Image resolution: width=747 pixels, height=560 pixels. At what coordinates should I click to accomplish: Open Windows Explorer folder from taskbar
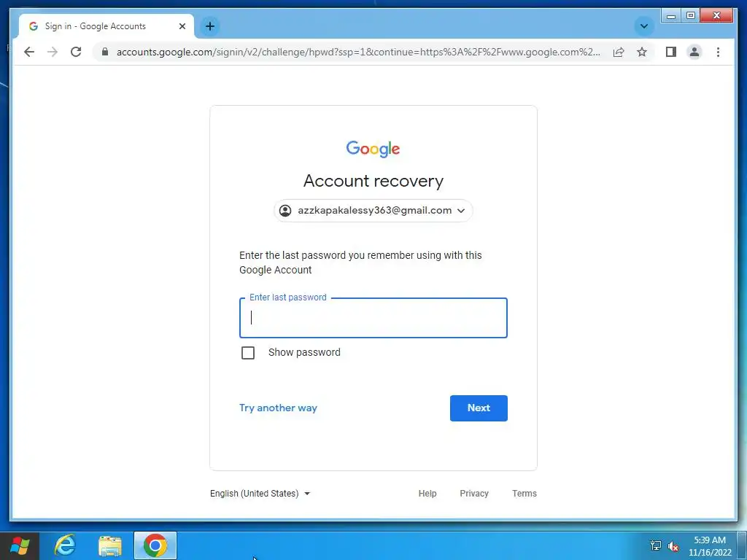click(x=110, y=545)
